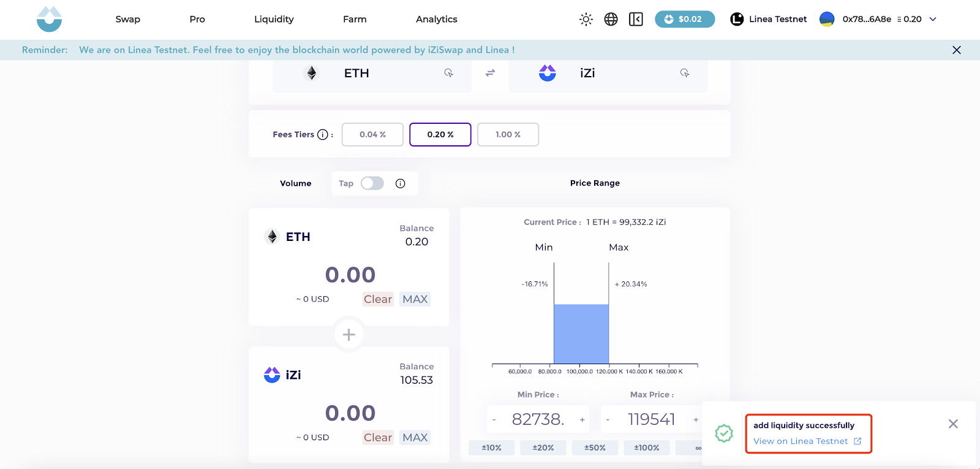Set price range to ±50%
The height and width of the screenshot is (469, 980).
coord(595,448)
